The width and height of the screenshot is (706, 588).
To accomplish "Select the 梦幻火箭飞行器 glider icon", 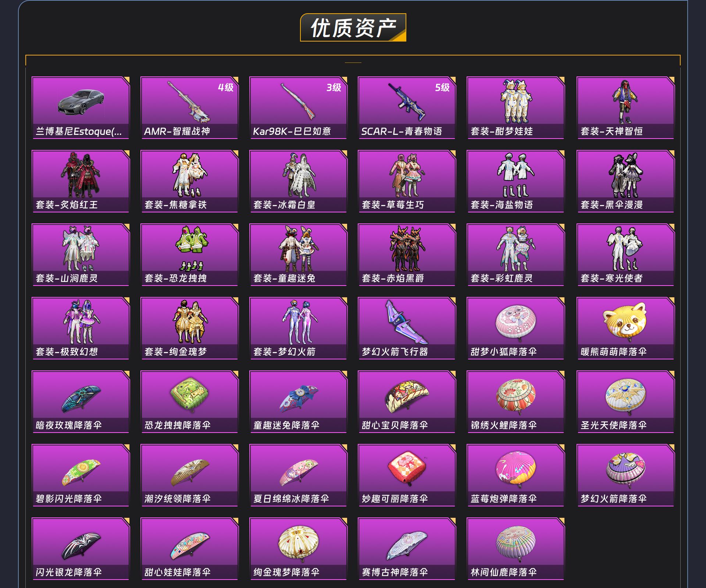I will click(406, 322).
